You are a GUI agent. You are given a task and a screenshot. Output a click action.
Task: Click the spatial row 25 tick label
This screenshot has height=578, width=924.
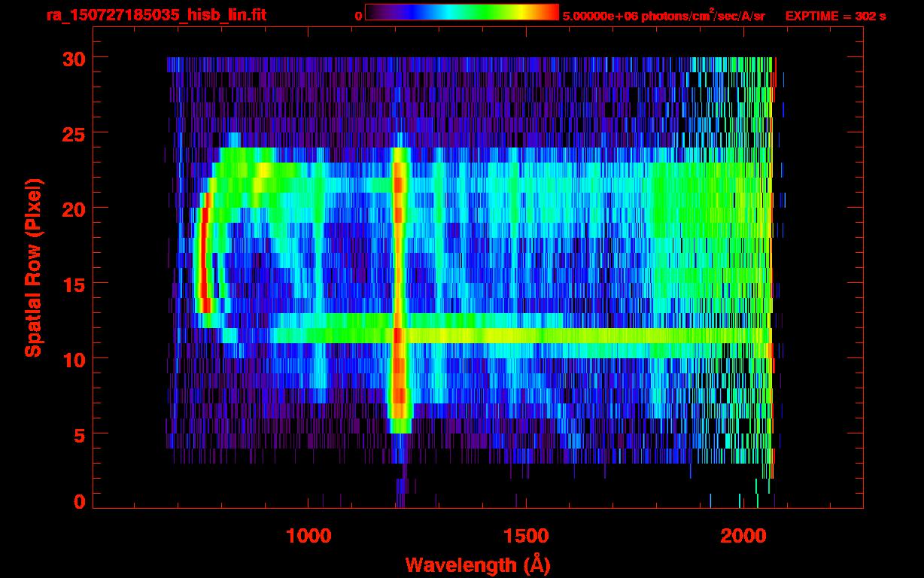74,133
